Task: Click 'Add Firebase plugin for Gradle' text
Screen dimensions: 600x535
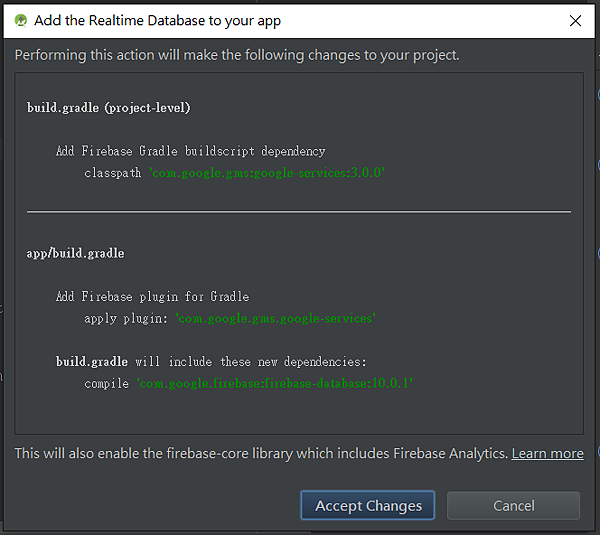Action: point(152,297)
